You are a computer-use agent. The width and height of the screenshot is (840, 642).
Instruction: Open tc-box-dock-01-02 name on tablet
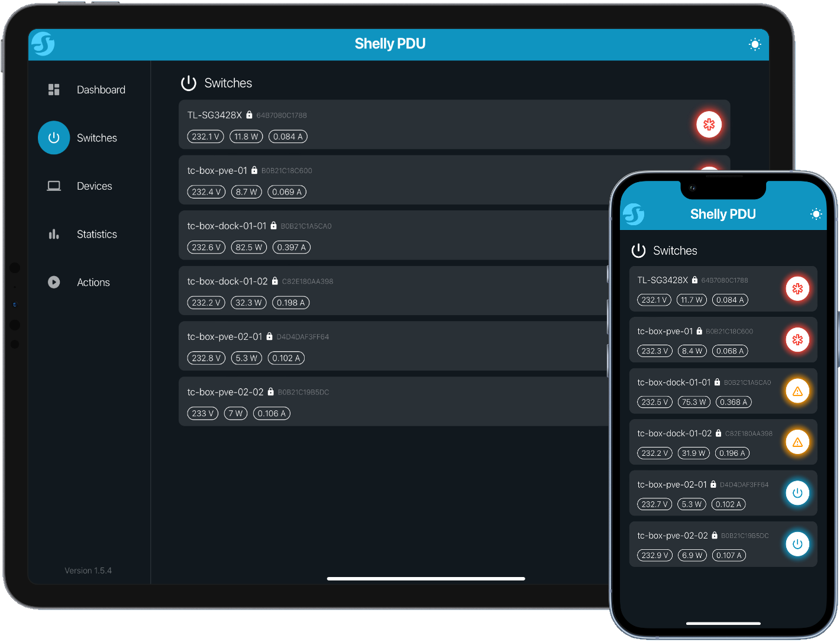pyautogui.click(x=228, y=281)
